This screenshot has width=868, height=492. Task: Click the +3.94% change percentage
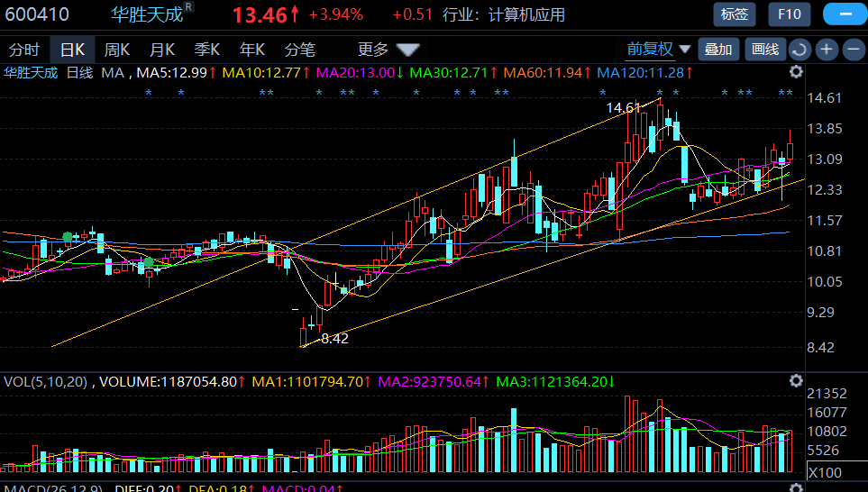tap(336, 15)
